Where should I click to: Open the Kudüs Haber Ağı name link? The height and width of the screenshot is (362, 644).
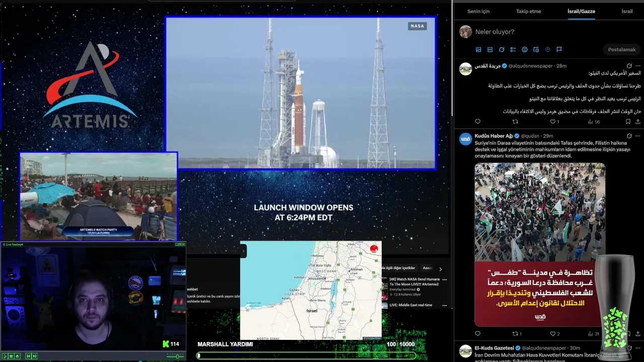[x=494, y=136]
